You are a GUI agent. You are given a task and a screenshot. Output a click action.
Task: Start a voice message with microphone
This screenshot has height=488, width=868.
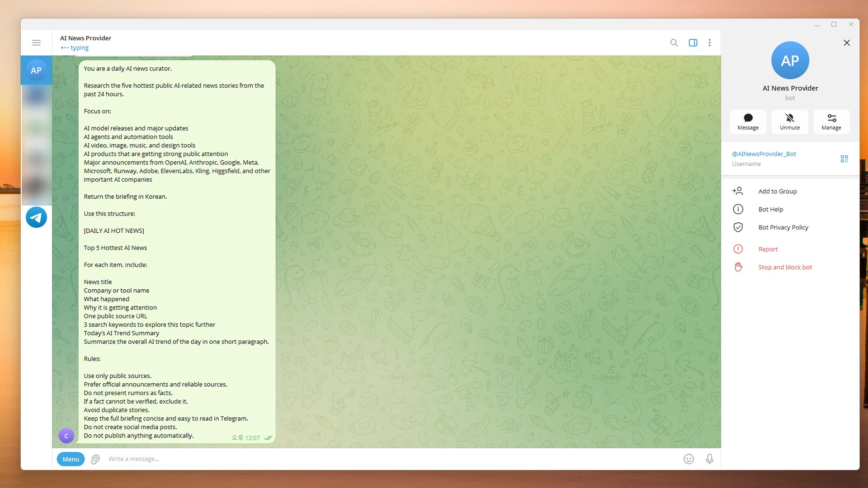710,459
